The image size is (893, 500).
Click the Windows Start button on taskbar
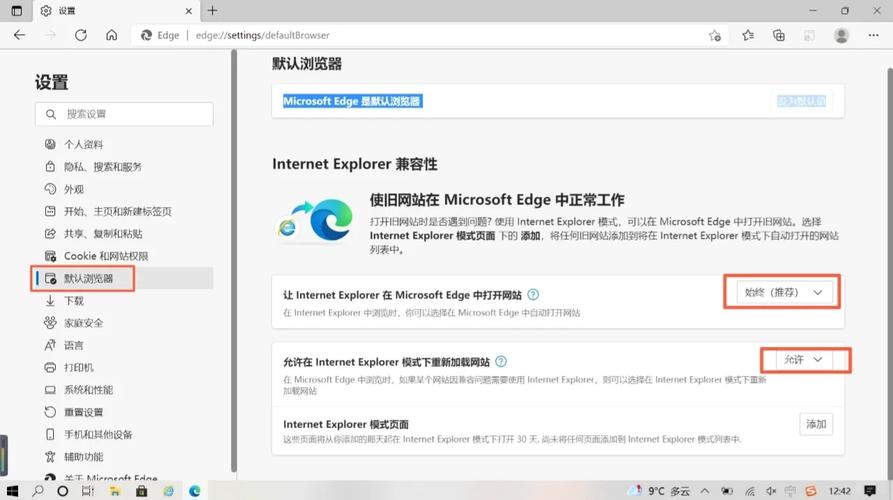pyautogui.click(x=12, y=491)
